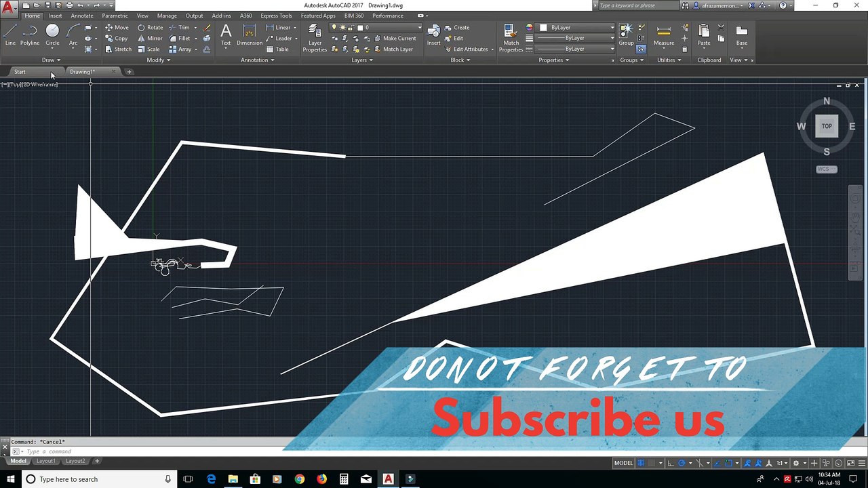Image resolution: width=868 pixels, height=488 pixels.
Task: Switch to the Layout1 tab
Action: tap(45, 461)
